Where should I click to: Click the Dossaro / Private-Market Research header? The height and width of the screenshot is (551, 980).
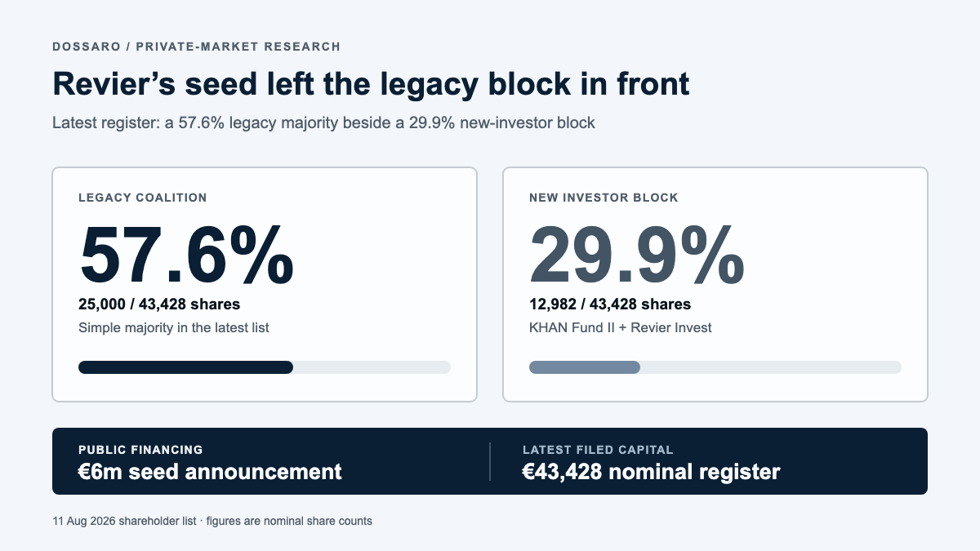(196, 47)
